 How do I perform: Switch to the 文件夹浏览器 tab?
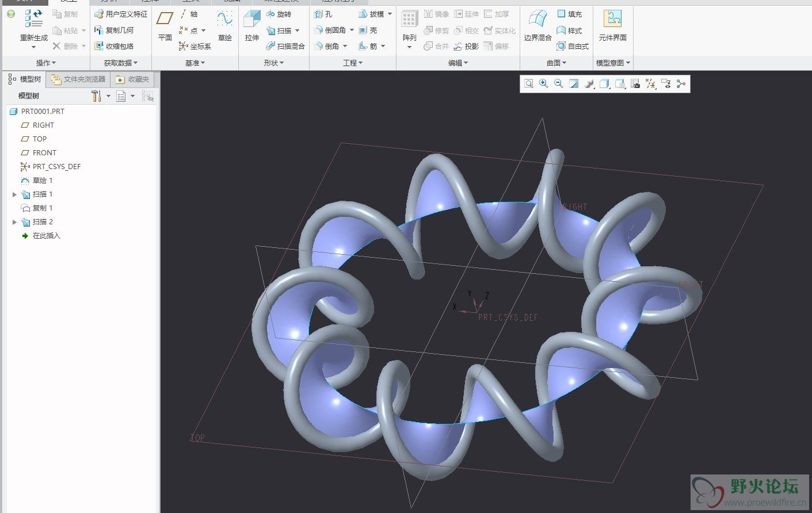pos(78,79)
